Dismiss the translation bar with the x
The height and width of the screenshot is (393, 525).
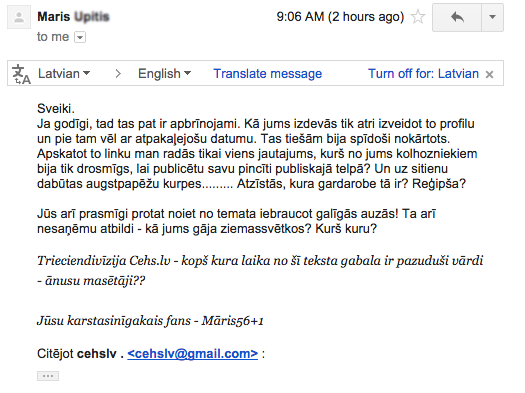pyautogui.click(x=490, y=74)
